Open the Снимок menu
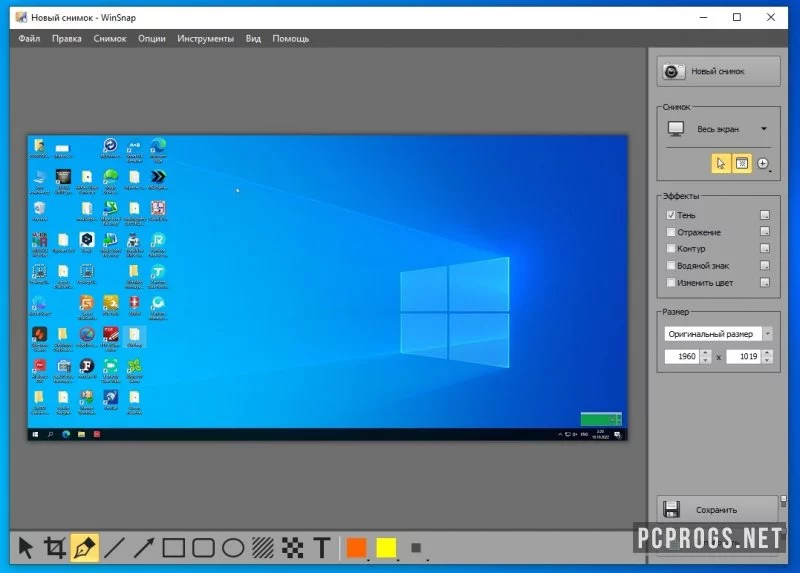 click(110, 39)
